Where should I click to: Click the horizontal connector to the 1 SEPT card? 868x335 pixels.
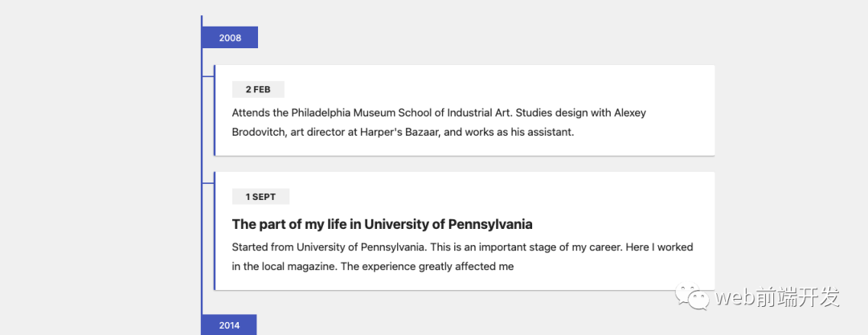[207, 183]
